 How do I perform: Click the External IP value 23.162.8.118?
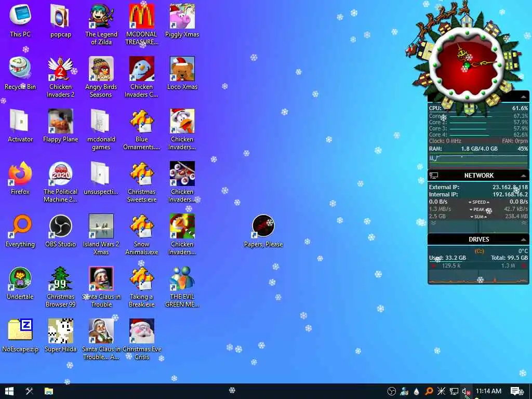[510, 187]
